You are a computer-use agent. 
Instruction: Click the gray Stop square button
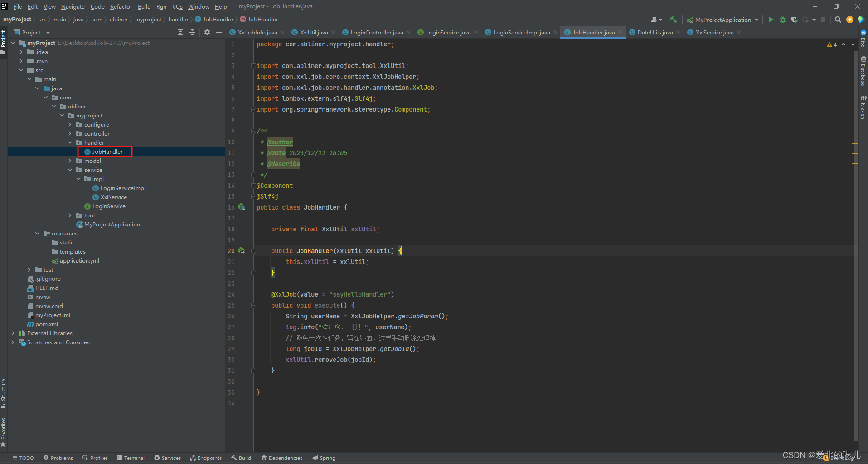(823, 20)
